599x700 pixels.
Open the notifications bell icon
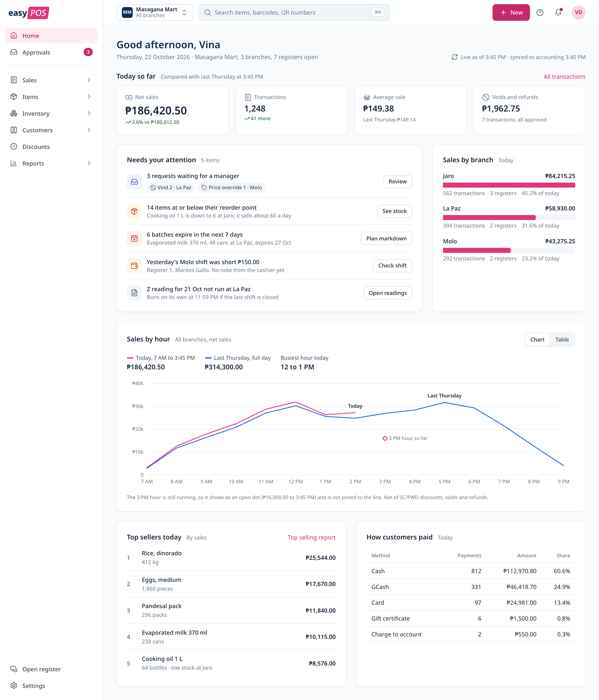pos(558,12)
